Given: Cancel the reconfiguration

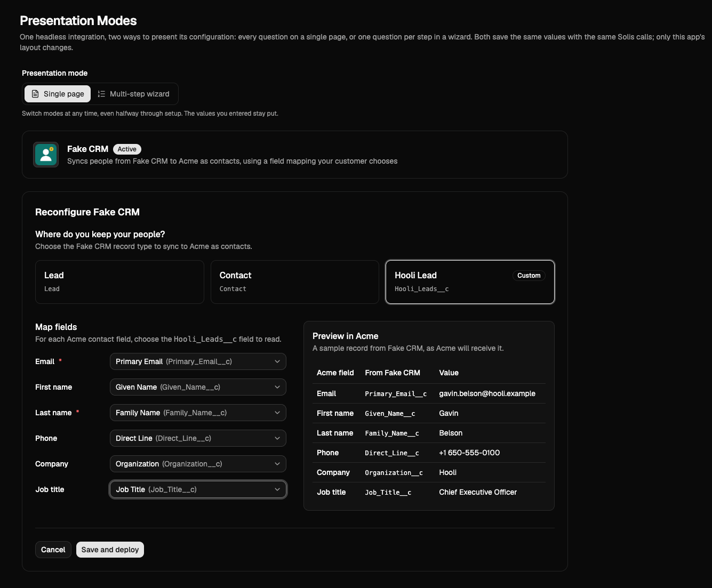Looking at the screenshot, I should (53, 550).
